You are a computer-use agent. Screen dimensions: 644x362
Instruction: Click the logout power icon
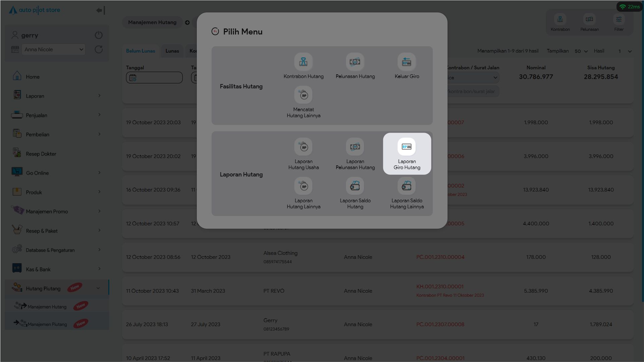pyautogui.click(x=99, y=35)
